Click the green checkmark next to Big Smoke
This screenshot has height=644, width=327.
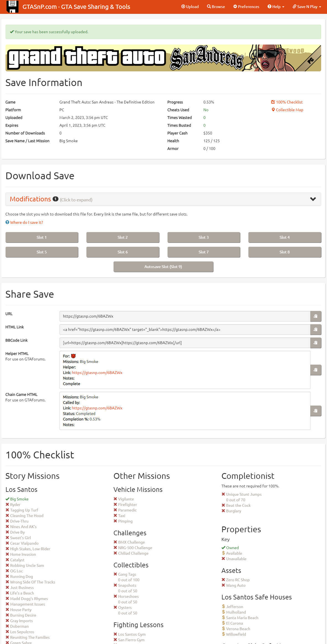pos(7,499)
